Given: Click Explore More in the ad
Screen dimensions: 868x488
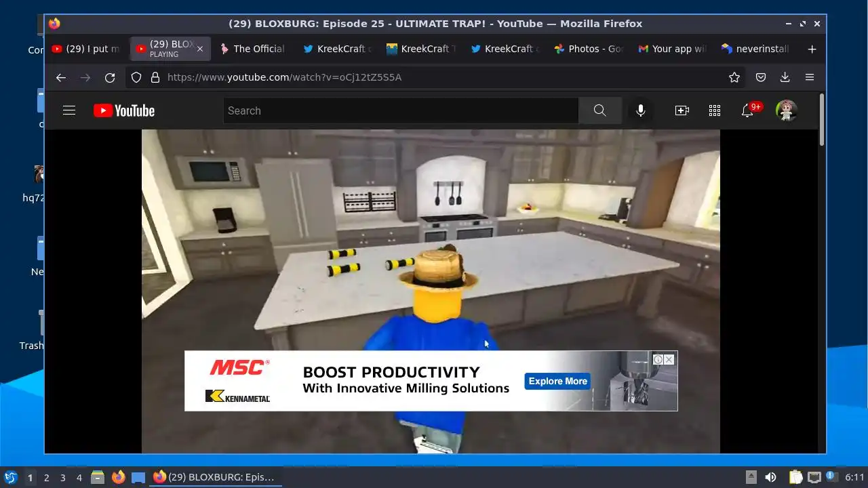Looking at the screenshot, I should click(x=557, y=381).
